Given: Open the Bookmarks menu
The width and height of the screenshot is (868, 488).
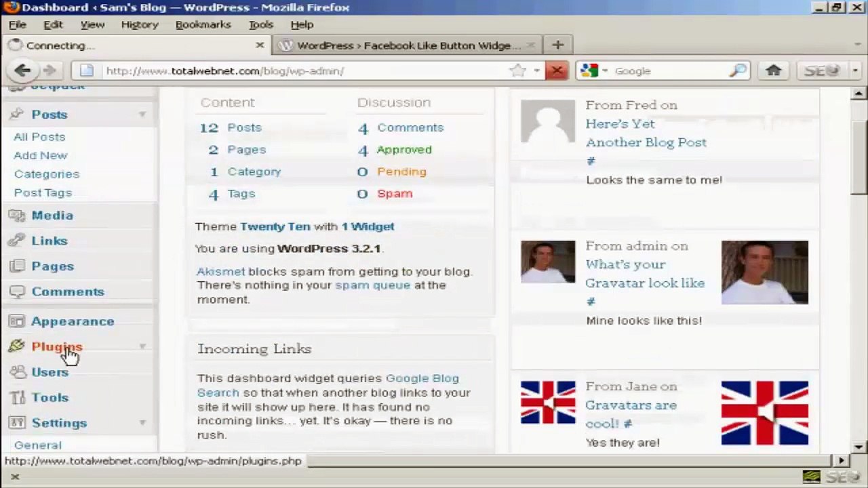Looking at the screenshot, I should (x=203, y=24).
